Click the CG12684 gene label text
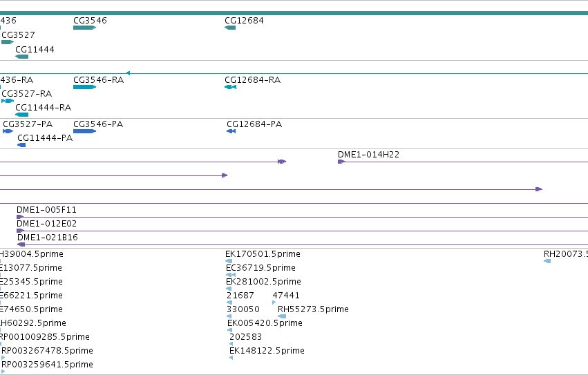This screenshot has height=375, width=588. (x=244, y=21)
